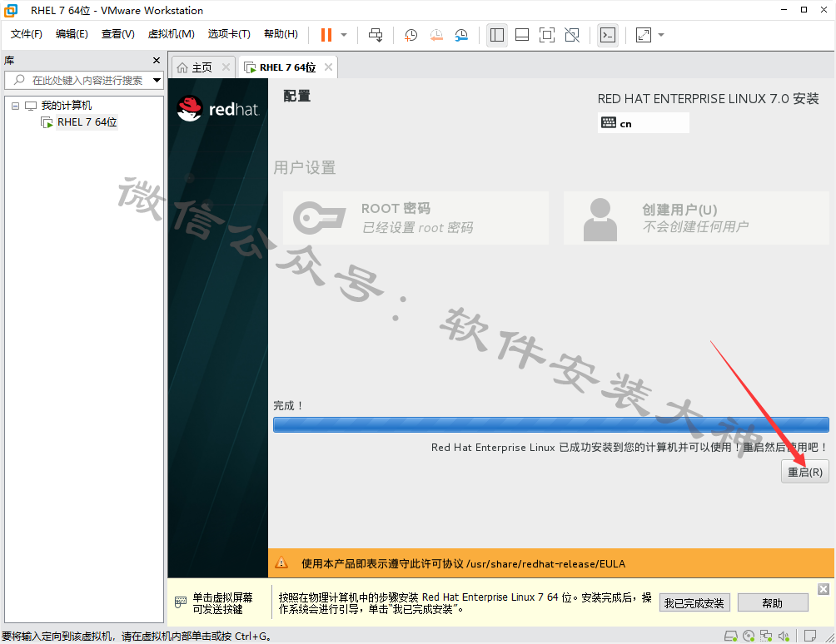Viewport: 836px width, 644px height.
Task: Open the stretch options dropdown arrow
Action: (x=661, y=35)
